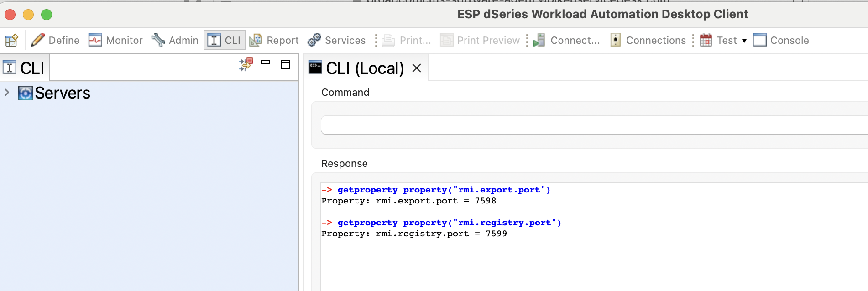Select the CLI (Local) editor tab
The height and width of the screenshot is (291, 868).
(x=364, y=68)
